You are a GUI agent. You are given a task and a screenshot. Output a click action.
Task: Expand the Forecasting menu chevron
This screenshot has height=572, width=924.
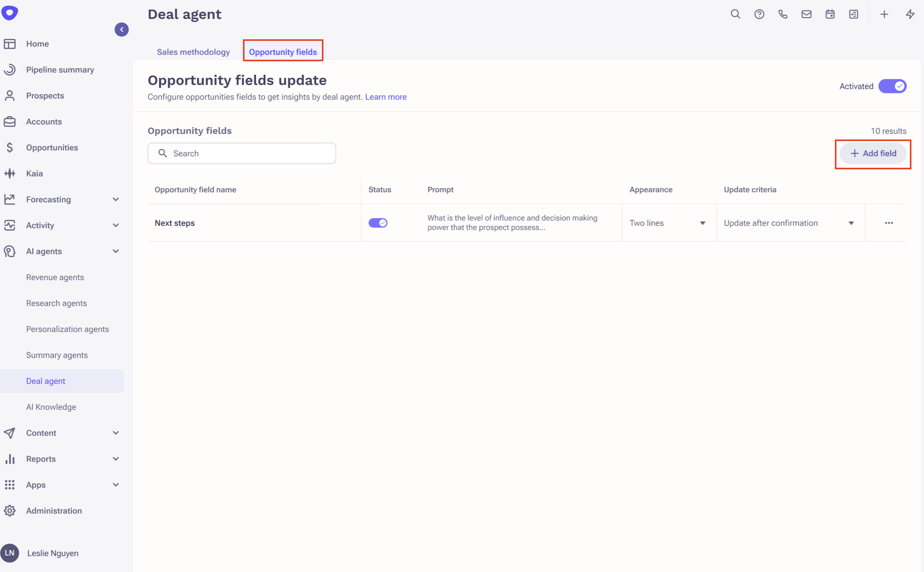click(x=116, y=200)
